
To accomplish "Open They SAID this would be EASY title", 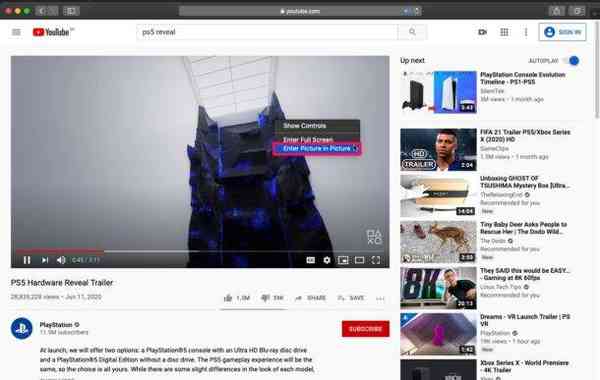I will click(x=525, y=274).
